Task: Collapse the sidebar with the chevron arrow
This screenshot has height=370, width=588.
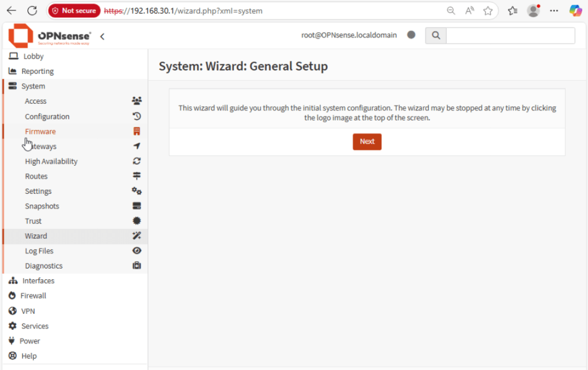Action: click(x=102, y=36)
